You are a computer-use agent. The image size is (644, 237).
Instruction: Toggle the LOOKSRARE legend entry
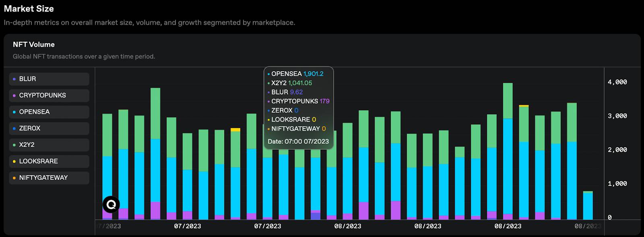pos(49,161)
